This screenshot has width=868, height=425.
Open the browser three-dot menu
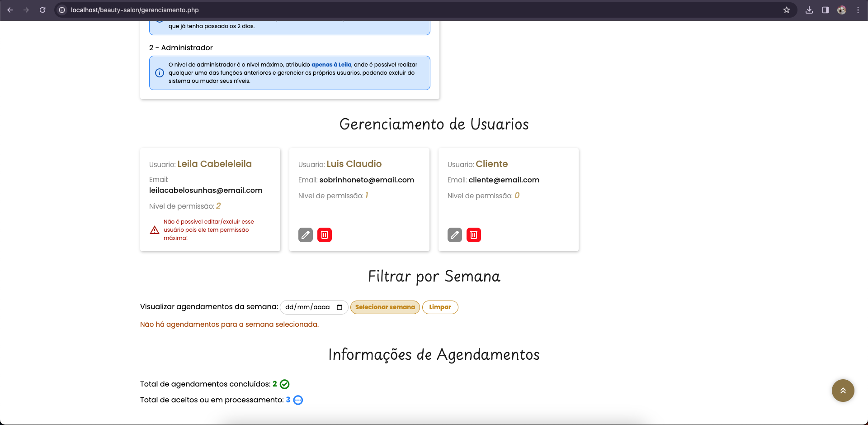click(x=858, y=10)
